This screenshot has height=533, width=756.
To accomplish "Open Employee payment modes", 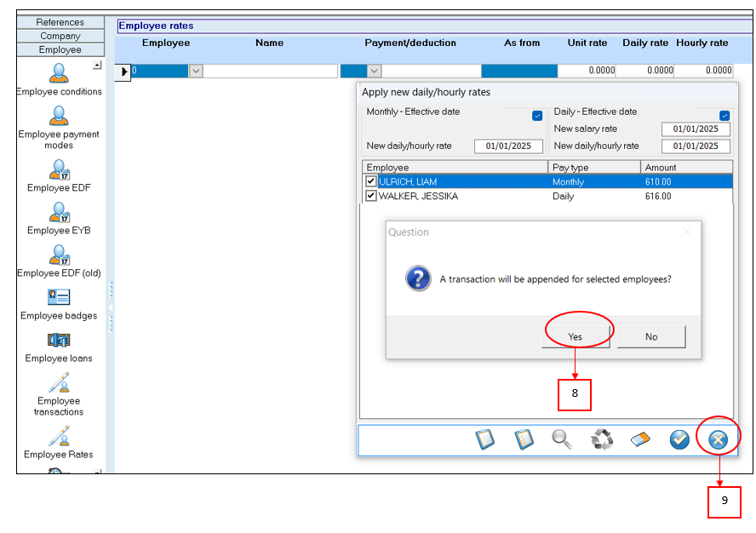I will click(x=59, y=117).
